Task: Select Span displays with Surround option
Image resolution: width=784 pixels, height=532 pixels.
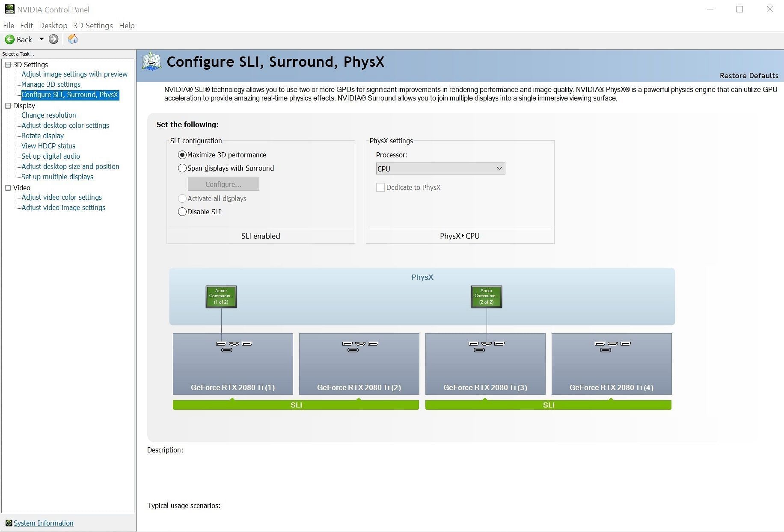Action: (182, 168)
